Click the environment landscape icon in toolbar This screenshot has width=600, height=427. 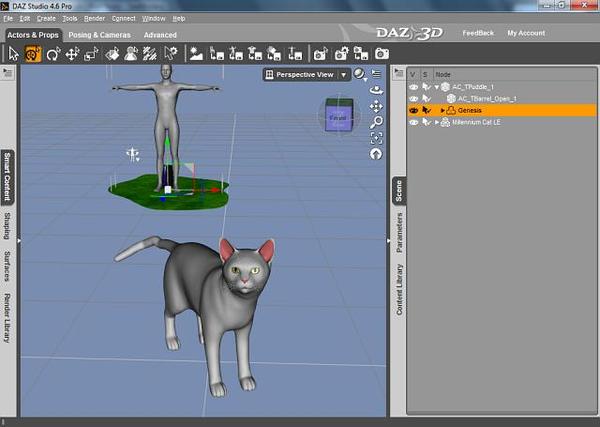[x=196, y=54]
